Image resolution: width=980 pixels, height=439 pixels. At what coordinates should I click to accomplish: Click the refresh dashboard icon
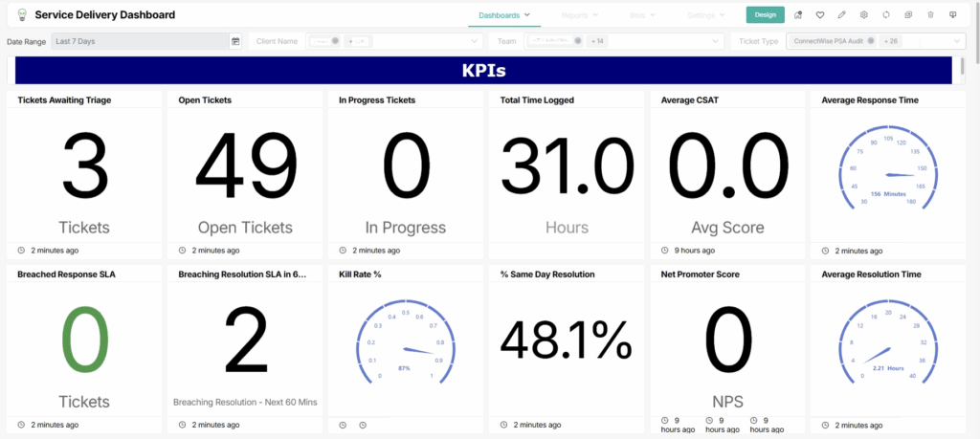(886, 15)
